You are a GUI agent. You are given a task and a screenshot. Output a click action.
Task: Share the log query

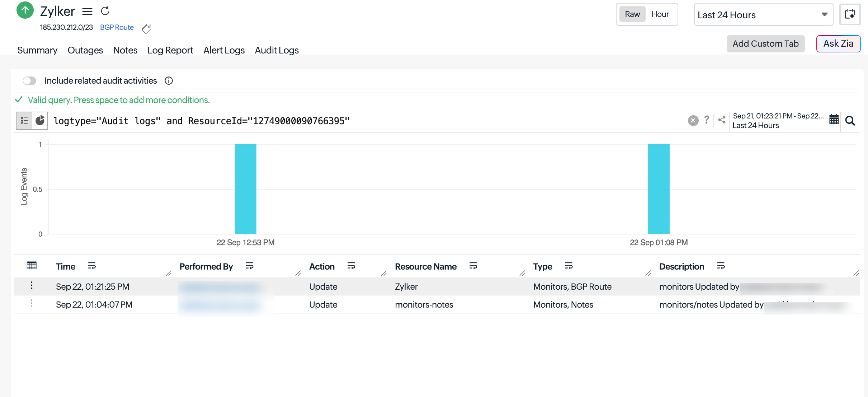(722, 120)
